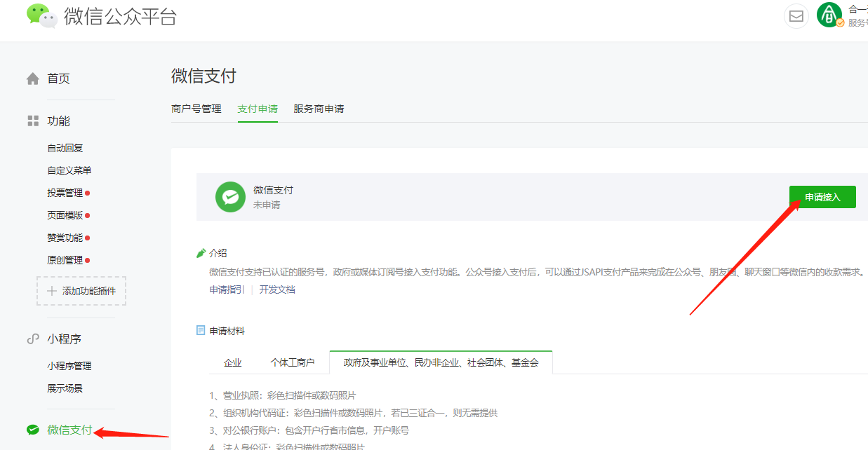Open 赞赏功能 in the sidebar

(x=65, y=238)
